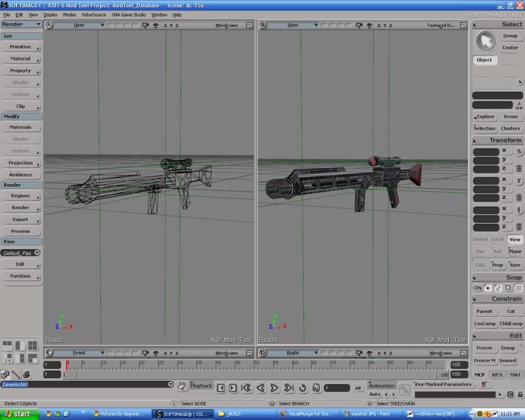
Task: Open the Front view dropdown in viewport C
Action: 79,353
